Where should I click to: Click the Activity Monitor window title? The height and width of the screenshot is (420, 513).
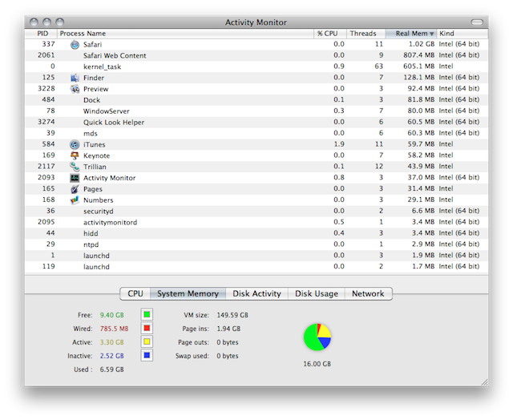click(256, 22)
